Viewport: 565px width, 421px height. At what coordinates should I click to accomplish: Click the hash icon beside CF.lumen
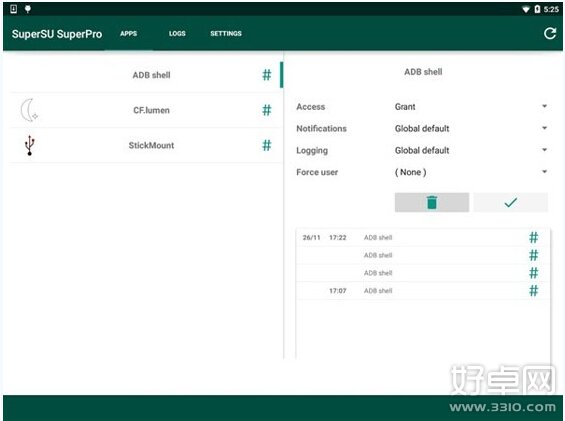[x=267, y=110]
